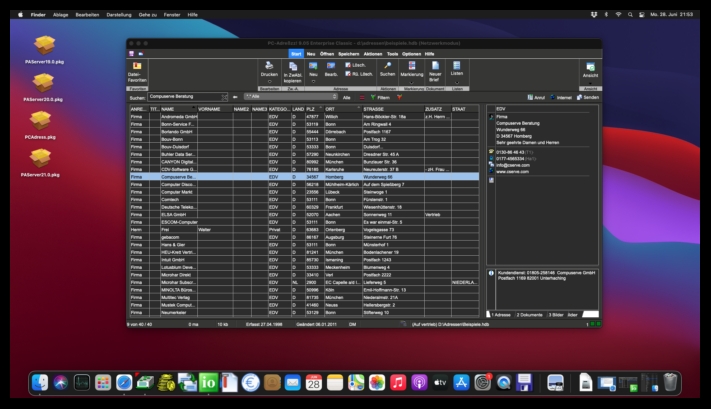Click email icon beside info@cserve.com
The width and height of the screenshot is (711, 409).
point(491,165)
